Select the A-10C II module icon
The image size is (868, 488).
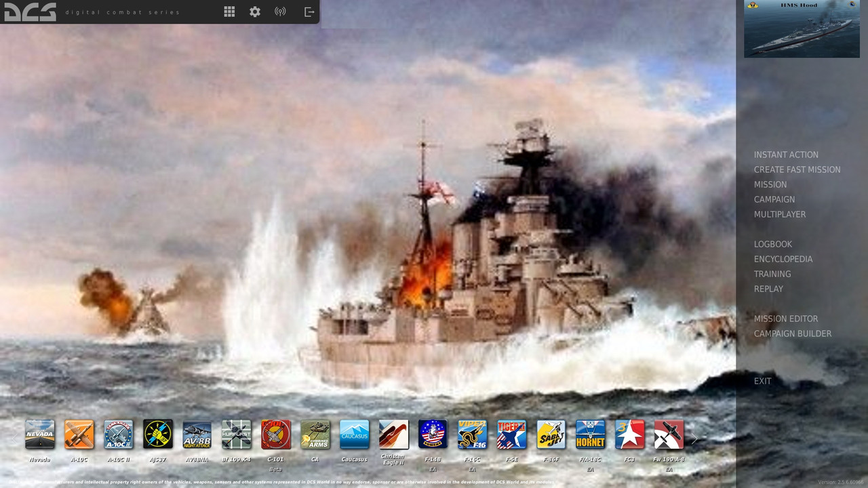[x=119, y=434]
